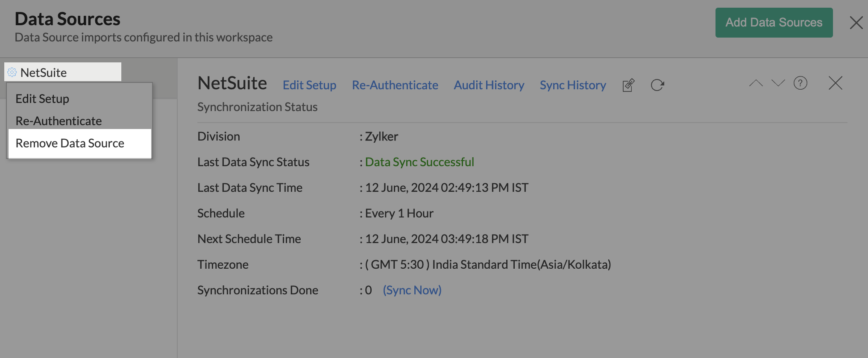Click the Synchronizations Done label

258,290
